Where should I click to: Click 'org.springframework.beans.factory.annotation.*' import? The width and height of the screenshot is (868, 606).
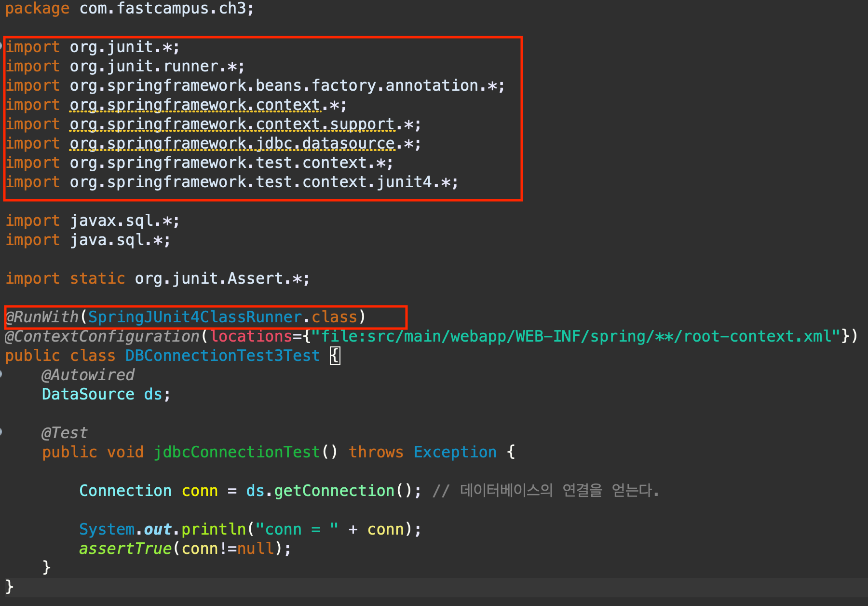pyautogui.click(x=283, y=86)
